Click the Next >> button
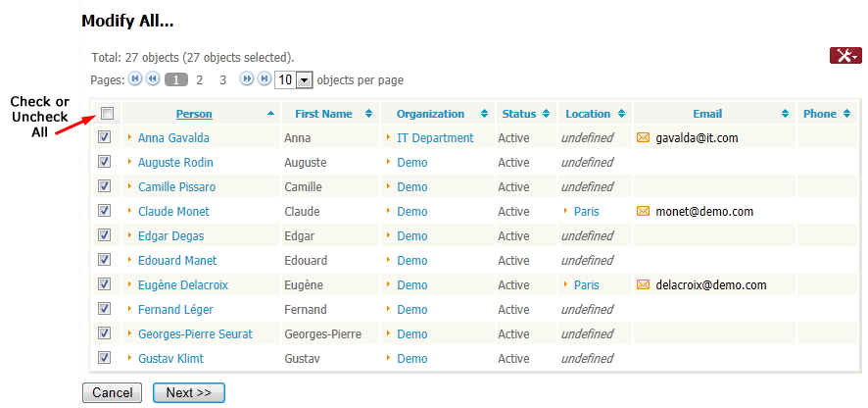 [x=188, y=392]
